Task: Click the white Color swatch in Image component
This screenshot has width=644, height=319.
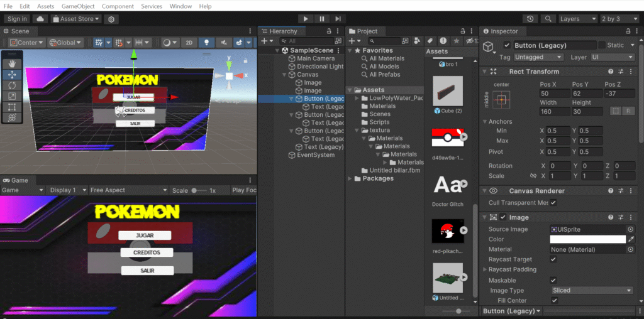Action: point(587,239)
